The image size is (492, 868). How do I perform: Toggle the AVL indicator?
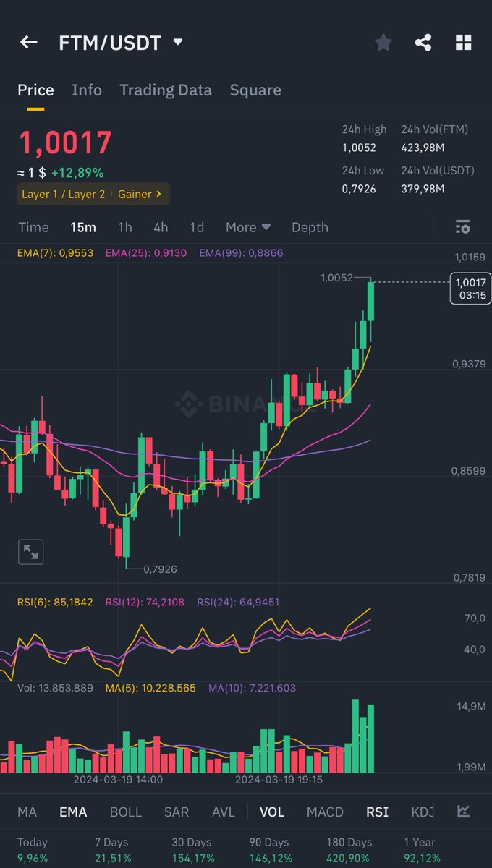[224, 812]
